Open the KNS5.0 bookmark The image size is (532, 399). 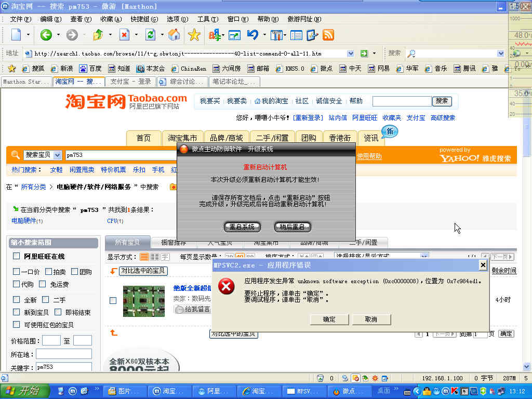click(290, 69)
